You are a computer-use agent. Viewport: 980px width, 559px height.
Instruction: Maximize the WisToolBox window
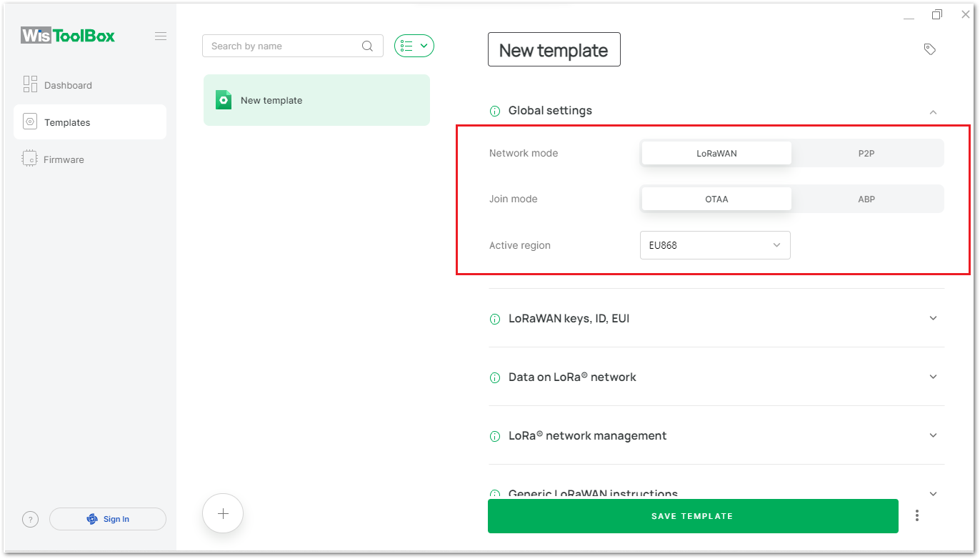coord(937,14)
